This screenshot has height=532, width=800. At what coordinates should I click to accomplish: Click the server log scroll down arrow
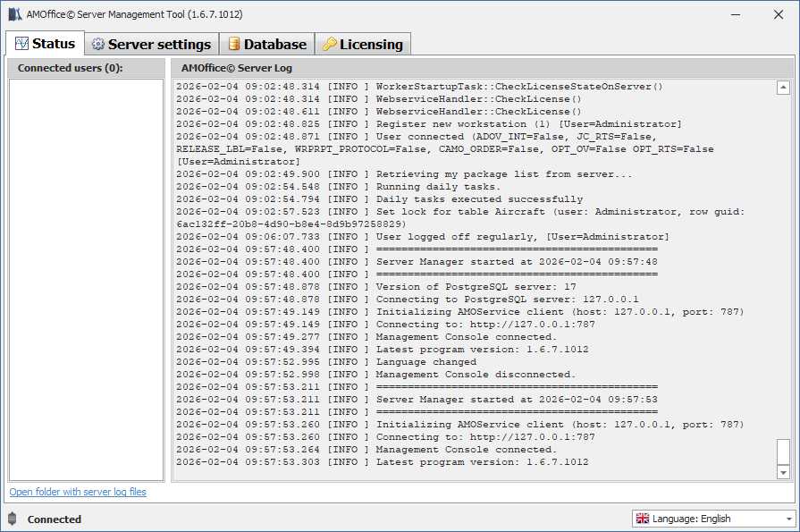783,471
